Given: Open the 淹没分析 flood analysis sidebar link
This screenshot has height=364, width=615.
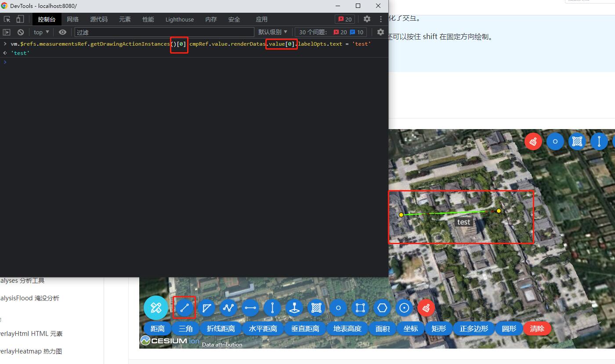Looking at the screenshot, I should click(29, 298).
